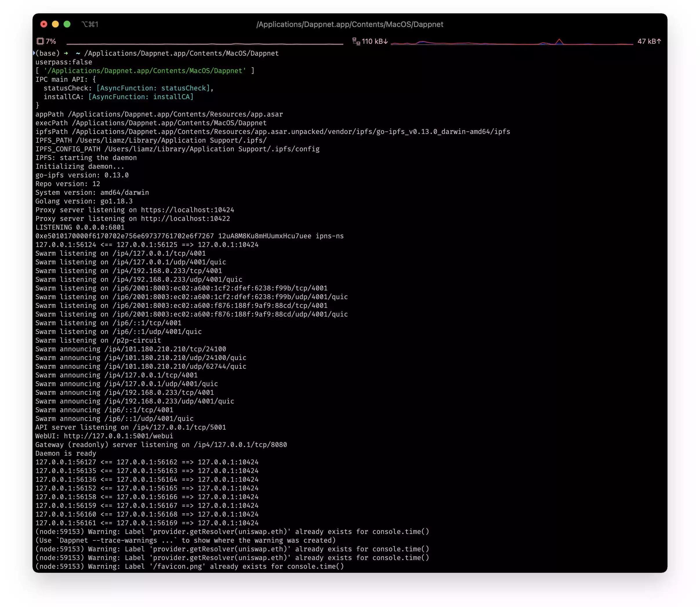This screenshot has height=607, width=700.
Task: Click the window title path text
Action: click(350, 24)
